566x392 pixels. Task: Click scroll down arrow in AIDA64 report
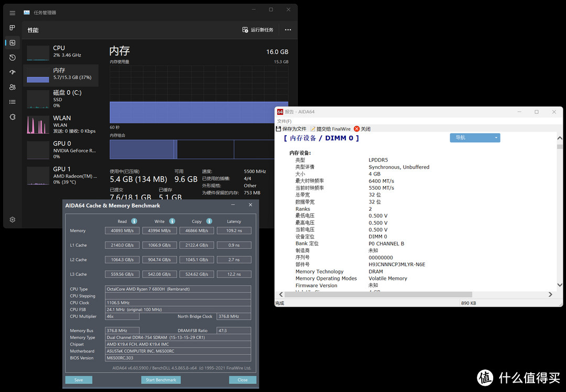(560, 285)
